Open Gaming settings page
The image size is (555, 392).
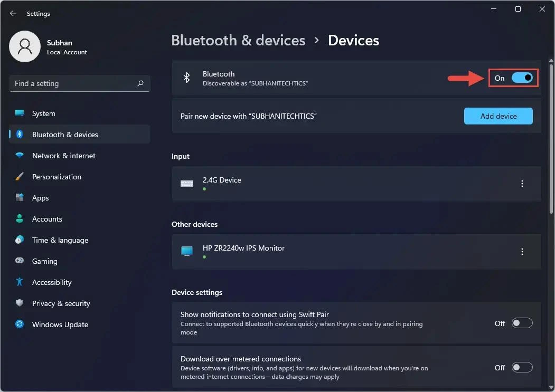pyautogui.click(x=80, y=261)
